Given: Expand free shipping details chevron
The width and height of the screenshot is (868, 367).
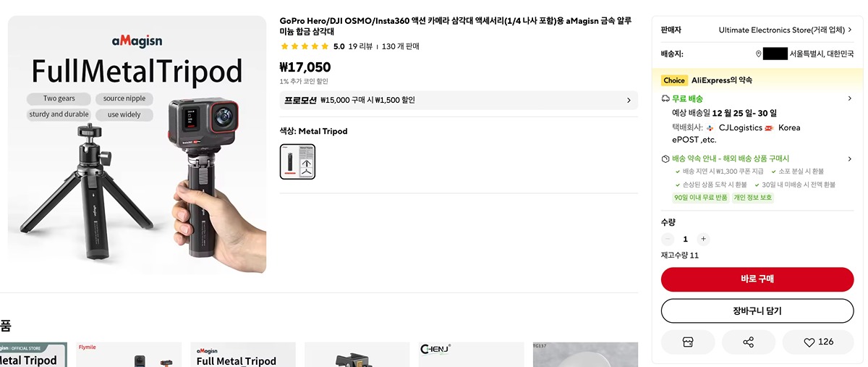Looking at the screenshot, I should tap(849, 98).
